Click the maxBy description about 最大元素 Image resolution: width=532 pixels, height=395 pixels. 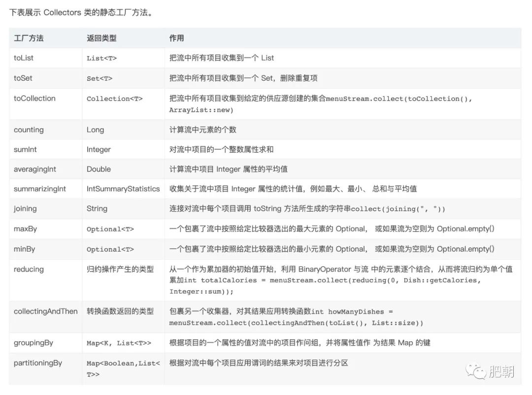pyautogui.click(x=332, y=229)
